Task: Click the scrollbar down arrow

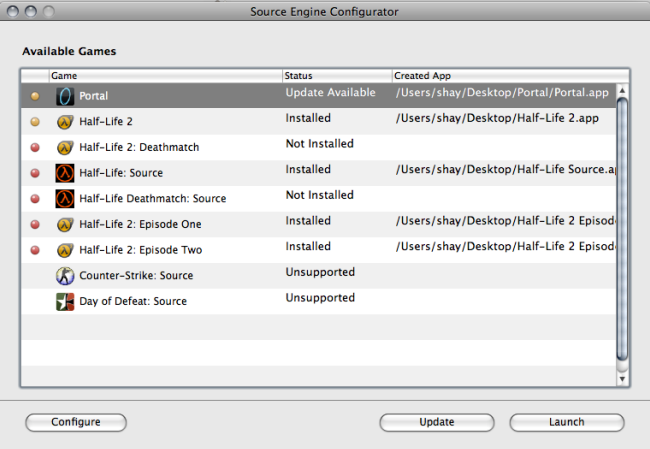Action: [622, 379]
